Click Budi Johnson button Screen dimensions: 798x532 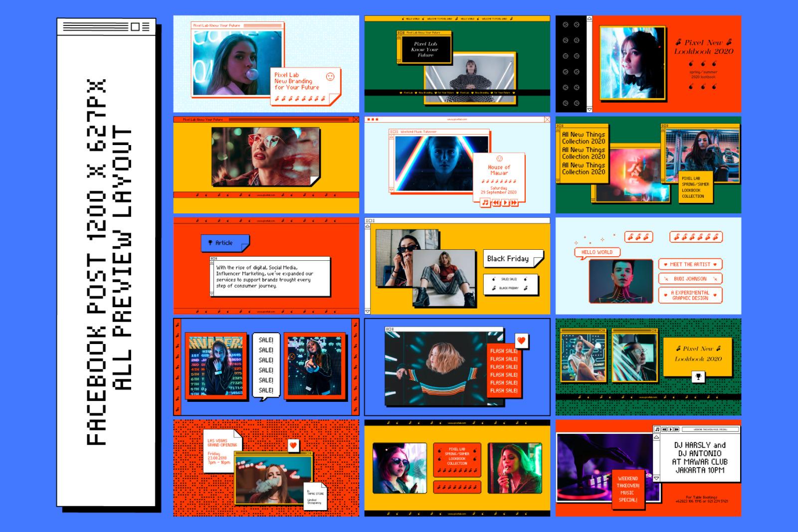click(690, 279)
